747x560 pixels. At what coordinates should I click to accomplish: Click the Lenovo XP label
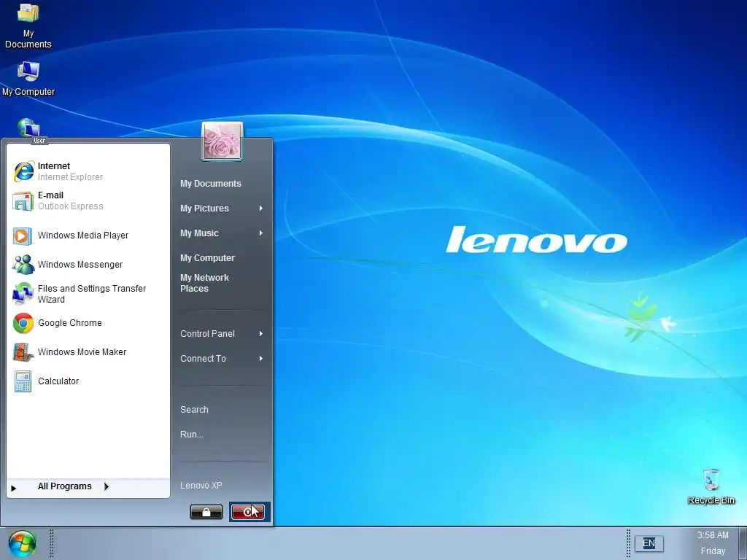(201, 485)
